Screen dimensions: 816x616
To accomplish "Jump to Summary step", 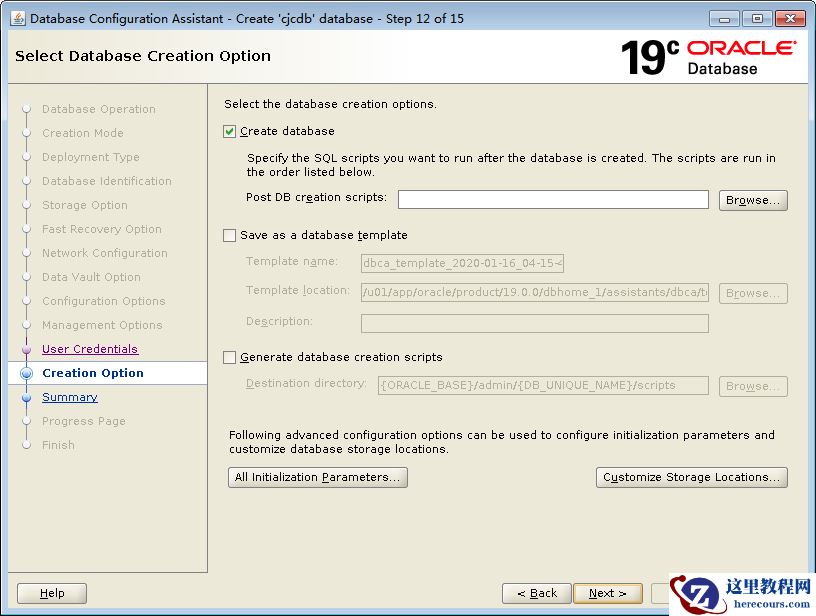I will click(x=70, y=397).
